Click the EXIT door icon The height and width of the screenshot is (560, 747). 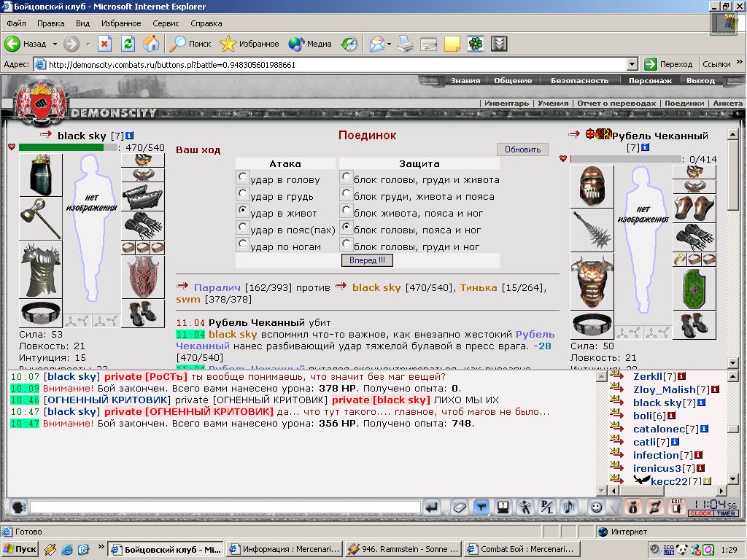point(676,507)
